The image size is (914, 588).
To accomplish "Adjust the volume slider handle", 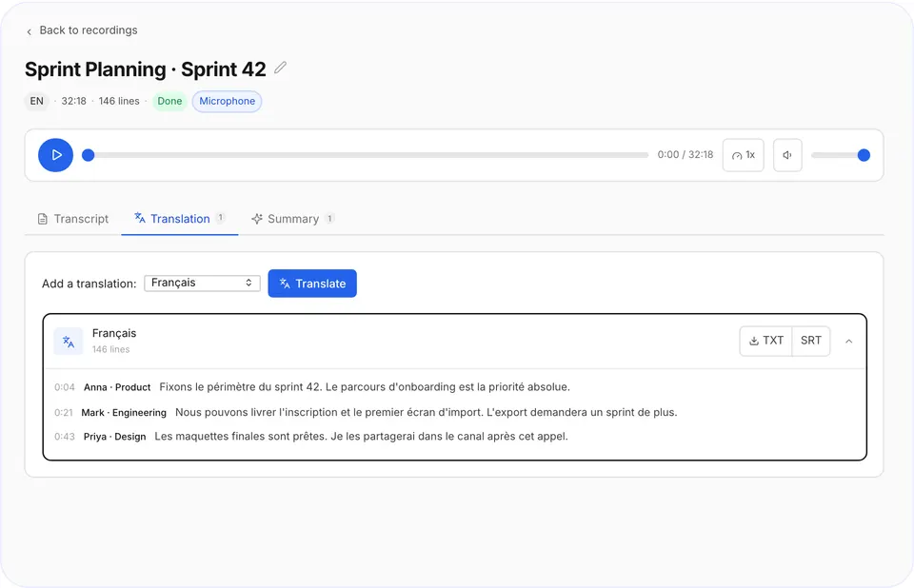I will tap(864, 155).
